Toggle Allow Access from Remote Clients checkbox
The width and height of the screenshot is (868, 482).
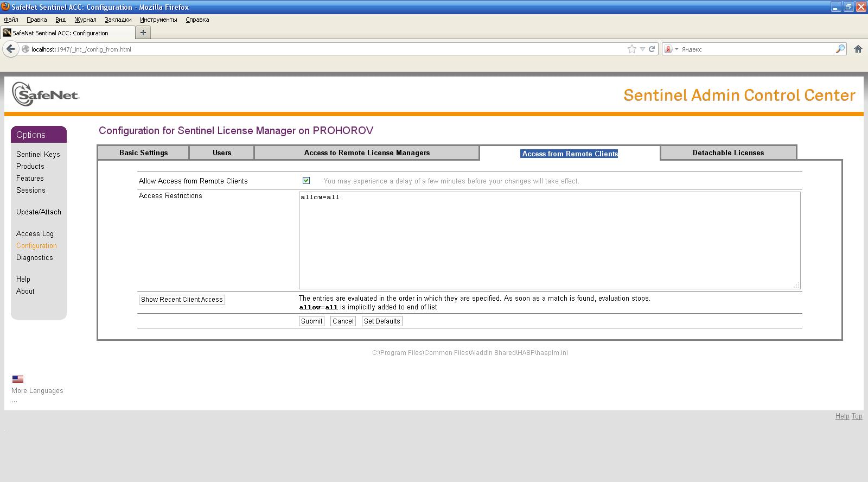pos(306,181)
